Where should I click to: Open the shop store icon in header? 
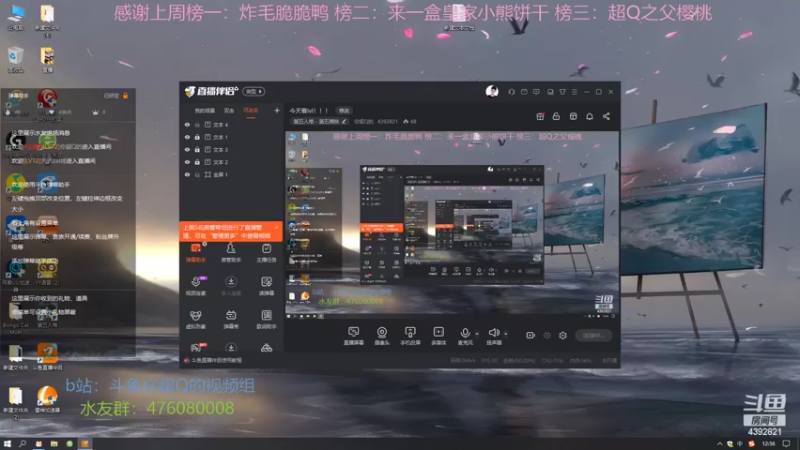[x=573, y=116]
